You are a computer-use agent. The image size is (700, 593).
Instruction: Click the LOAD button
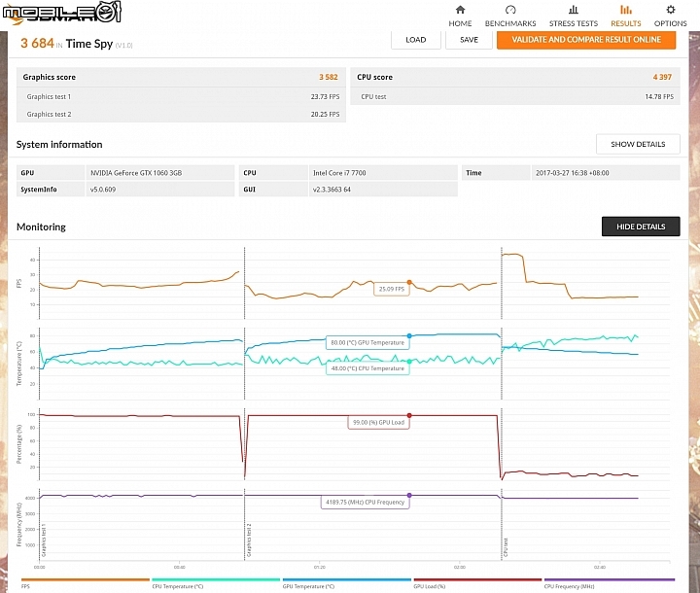pyautogui.click(x=416, y=40)
